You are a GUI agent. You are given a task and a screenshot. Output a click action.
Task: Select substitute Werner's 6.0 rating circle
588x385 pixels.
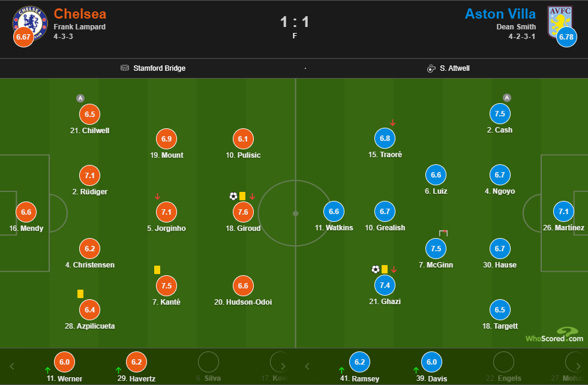[x=64, y=362]
